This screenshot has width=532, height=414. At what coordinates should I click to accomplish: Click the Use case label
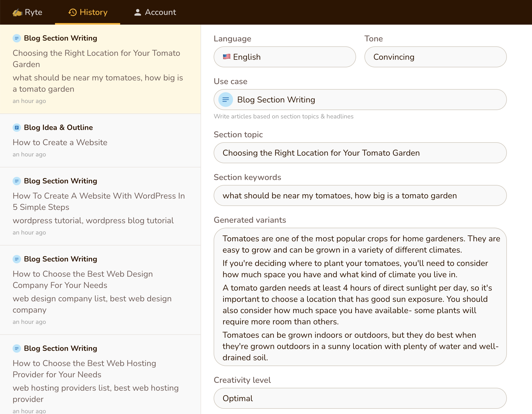230,81
